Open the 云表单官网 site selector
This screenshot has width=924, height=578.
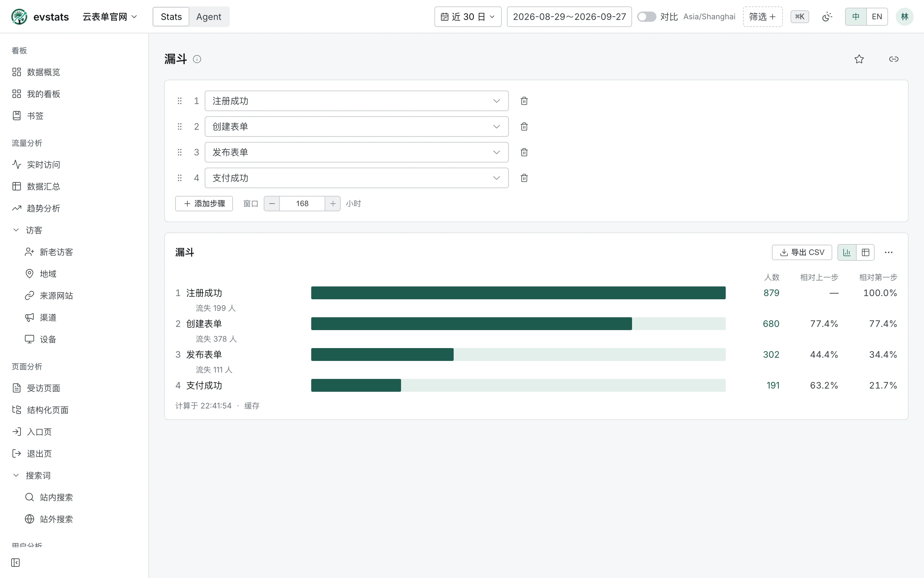pos(110,17)
